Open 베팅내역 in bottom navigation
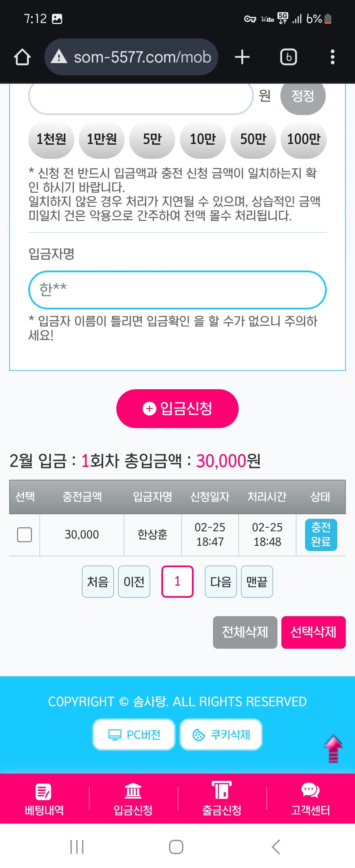Screen dimensions: 355x868 coord(44,799)
